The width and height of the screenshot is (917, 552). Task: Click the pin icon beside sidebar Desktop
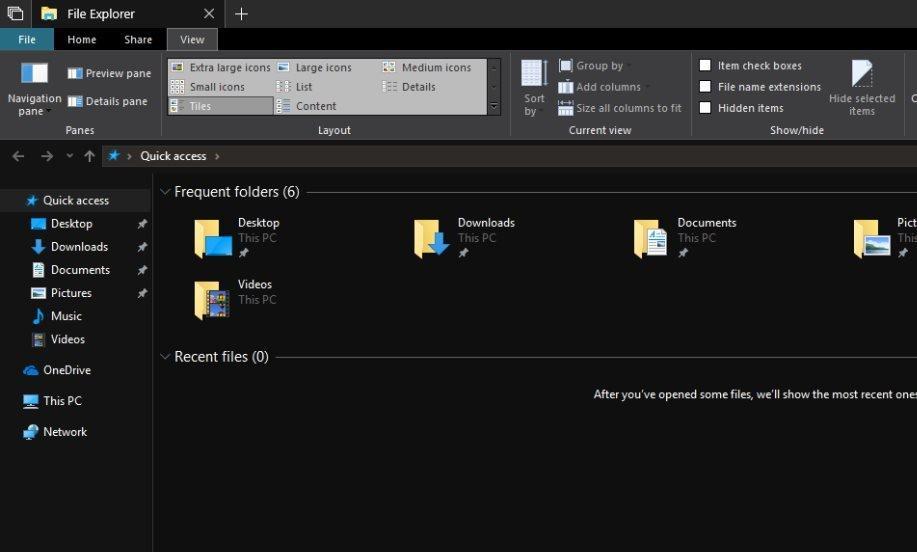[x=142, y=223]
